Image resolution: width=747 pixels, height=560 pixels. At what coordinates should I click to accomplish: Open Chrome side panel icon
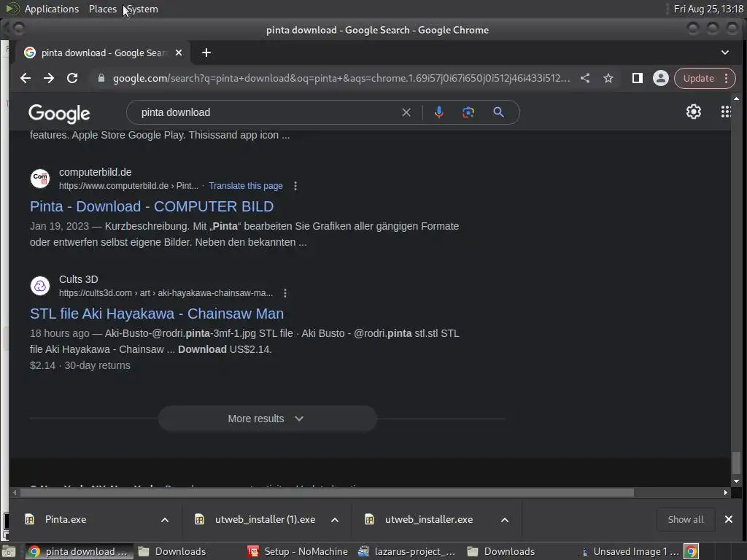pos(637,78)
